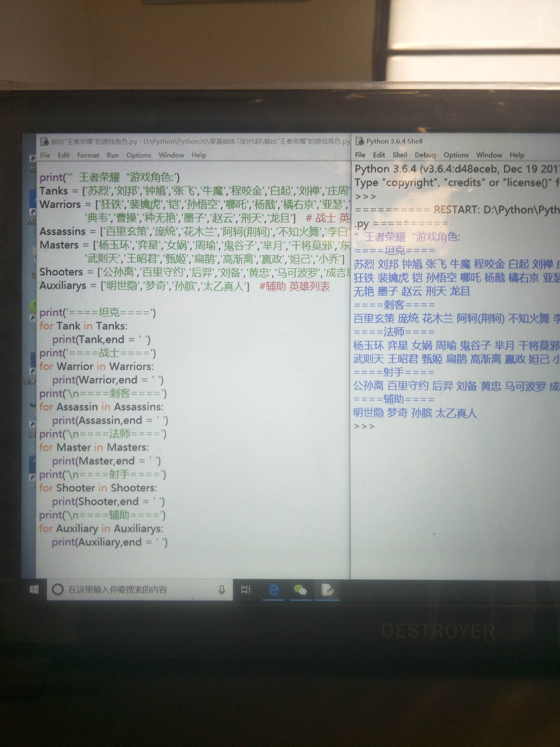Click 'for Master in Masters:' line
Screen dimensions: 560x747
(94, 447)
